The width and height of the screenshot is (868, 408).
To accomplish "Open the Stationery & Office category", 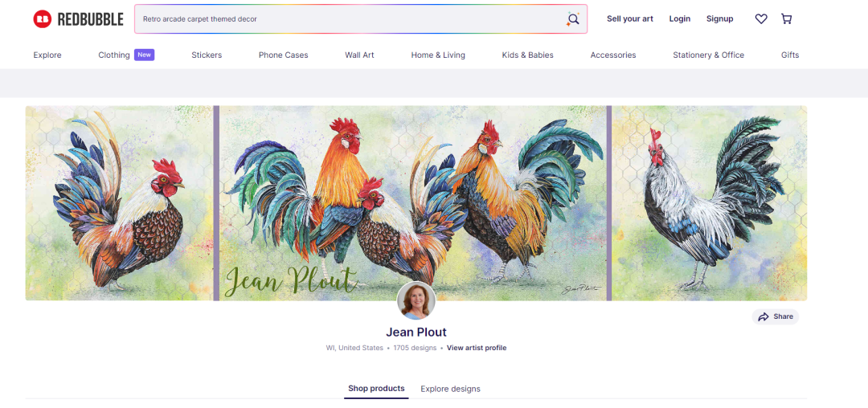I will pos(709,55).
